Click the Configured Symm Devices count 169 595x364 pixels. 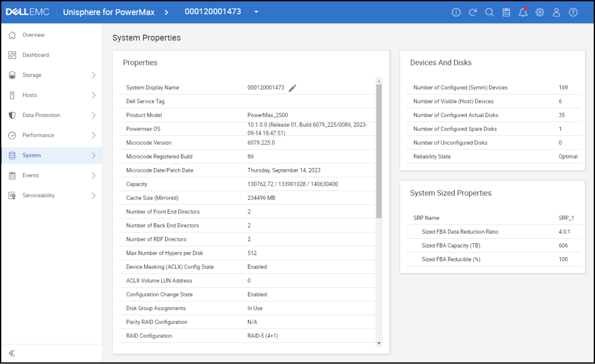coord(563,88)
